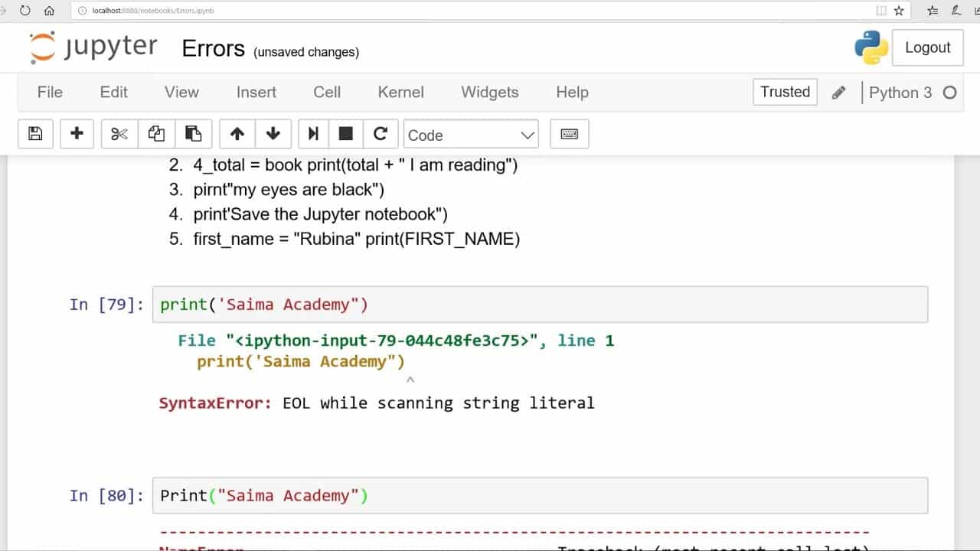Save notebook with the floppy disk icon

click(35, 134)
